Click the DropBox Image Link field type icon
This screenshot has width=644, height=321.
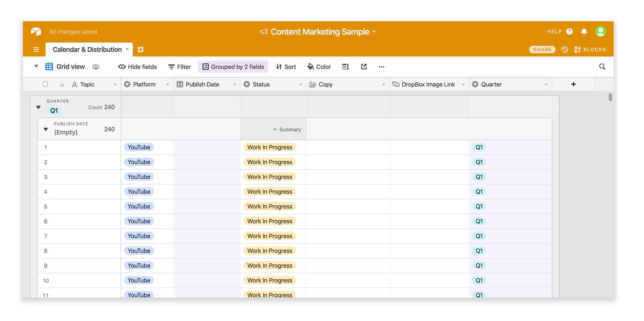pos(396,84)
